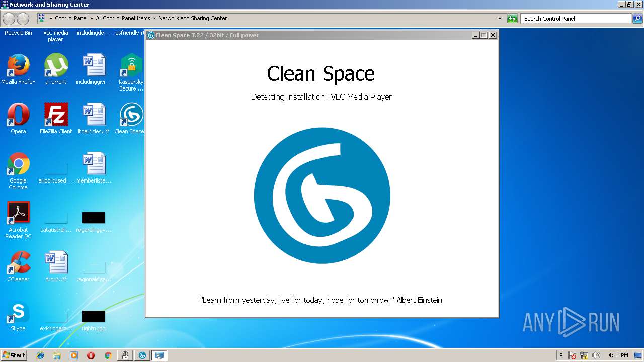644x362 pixels.
Task: Select the existingare file on desktop
Action: pos(56,320)
